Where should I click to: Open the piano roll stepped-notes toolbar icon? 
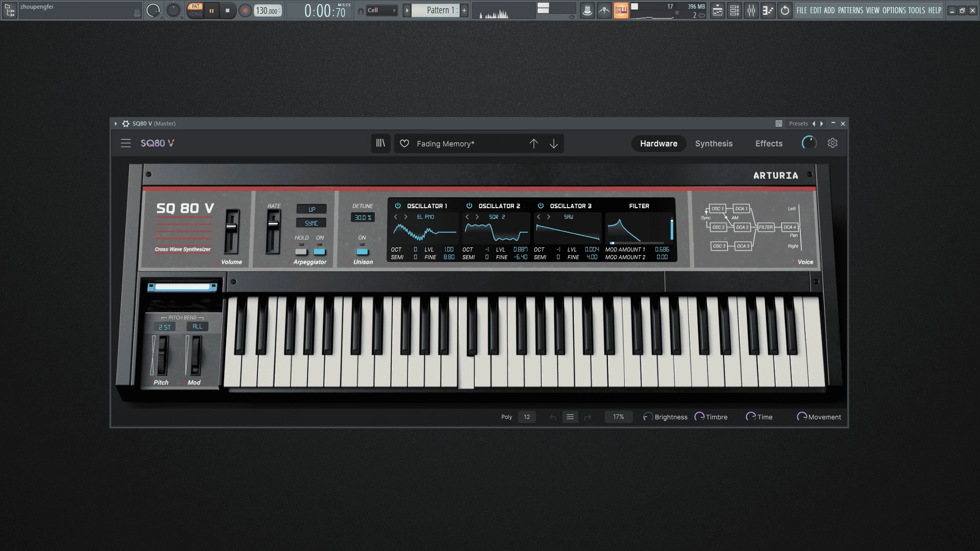coord(768,10)
